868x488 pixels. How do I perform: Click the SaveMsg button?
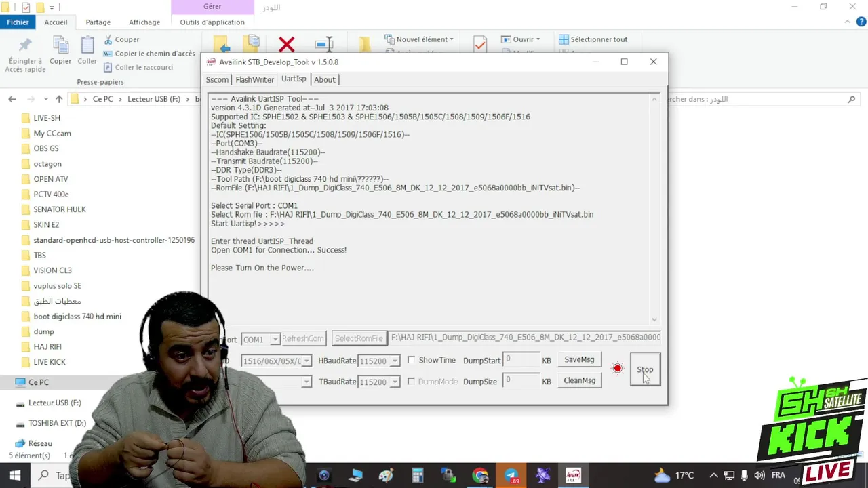(579, 359)
